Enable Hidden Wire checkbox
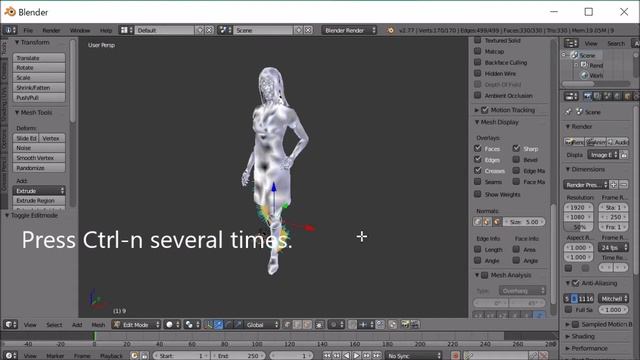The image size is (640, 360). pyautogui.click(x=478, y=73)
